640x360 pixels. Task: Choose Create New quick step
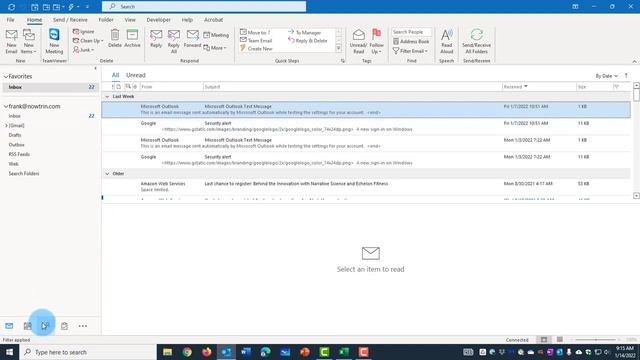point(256,49)
